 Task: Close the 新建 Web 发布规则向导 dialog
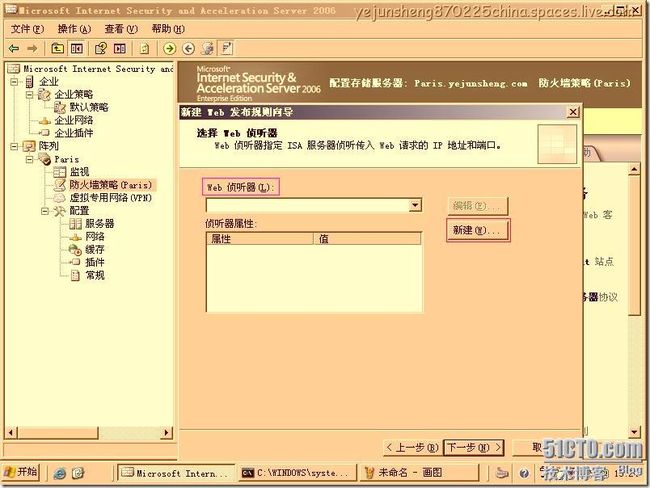573,112
